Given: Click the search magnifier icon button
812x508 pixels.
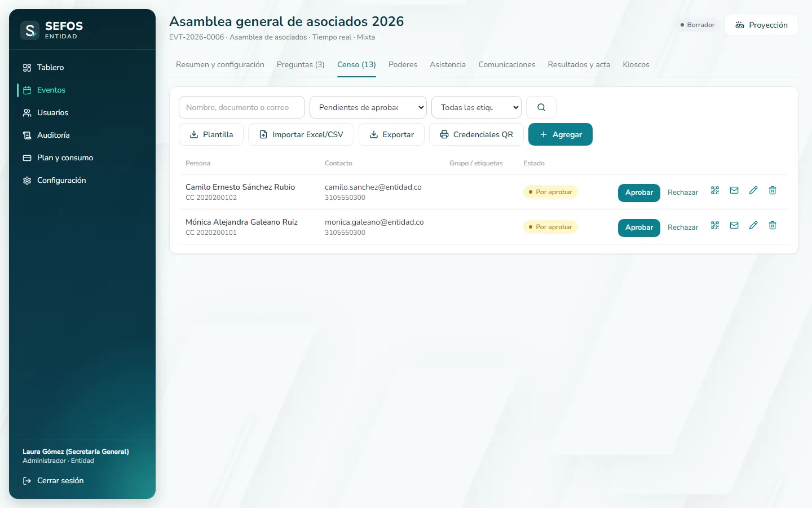Looking at the screenshot, I should coord(541,107).
